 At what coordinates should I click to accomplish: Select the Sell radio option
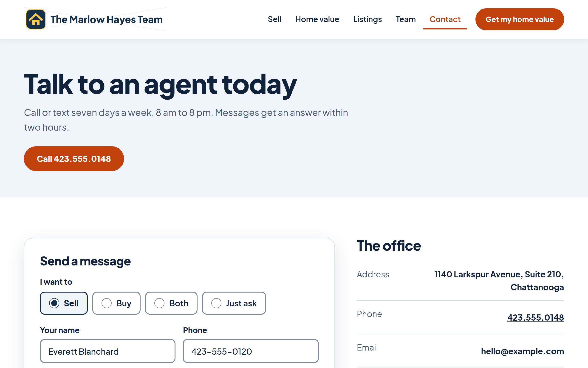coord(64,303)
